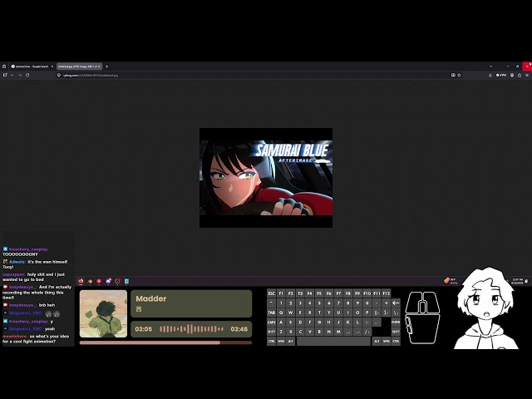Toggle the sidebar icon left of Back
Viewport: 532px width, 399px height.
(5, 75)
